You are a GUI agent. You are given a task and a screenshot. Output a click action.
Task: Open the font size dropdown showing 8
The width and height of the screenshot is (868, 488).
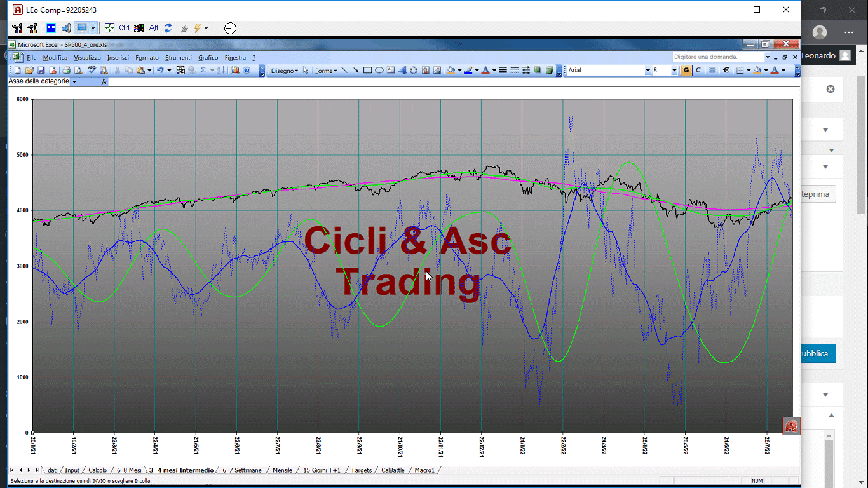[x=674, y=71]
